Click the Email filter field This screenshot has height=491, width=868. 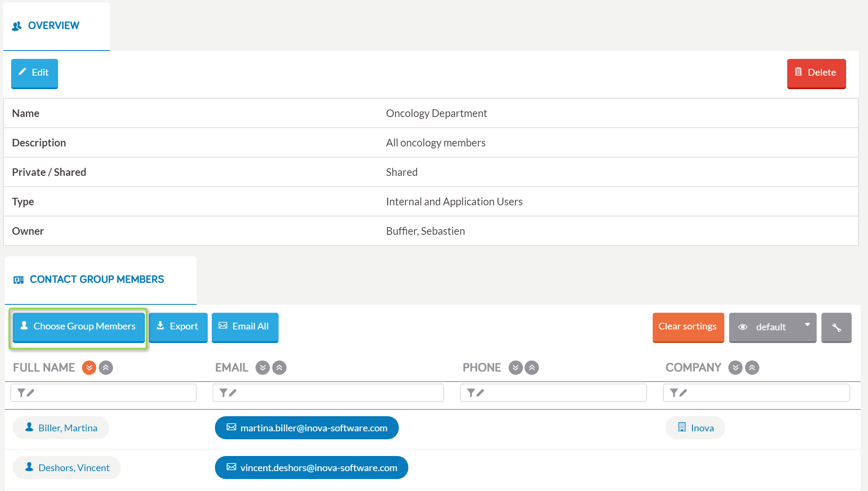click(328, 393)
